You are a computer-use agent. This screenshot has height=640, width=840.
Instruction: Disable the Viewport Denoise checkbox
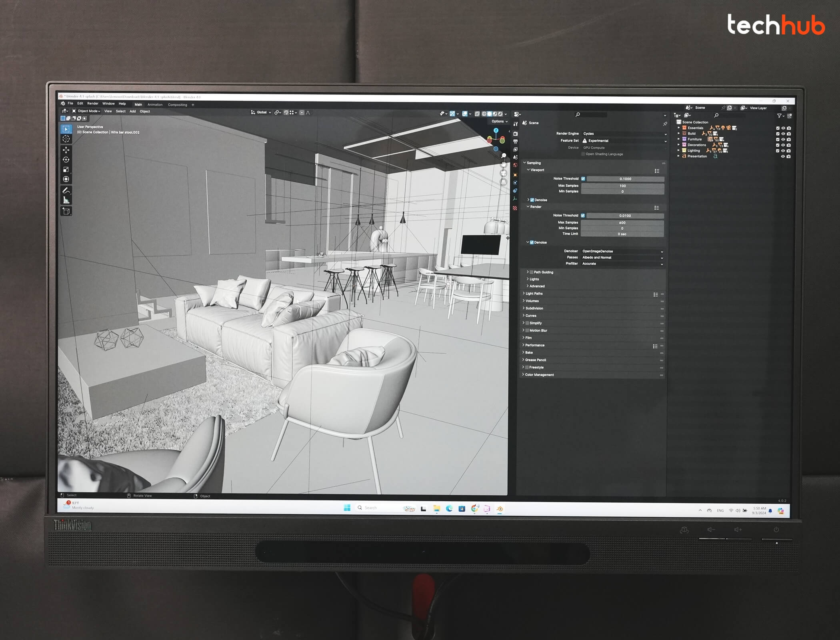click(x=532, y=200)
